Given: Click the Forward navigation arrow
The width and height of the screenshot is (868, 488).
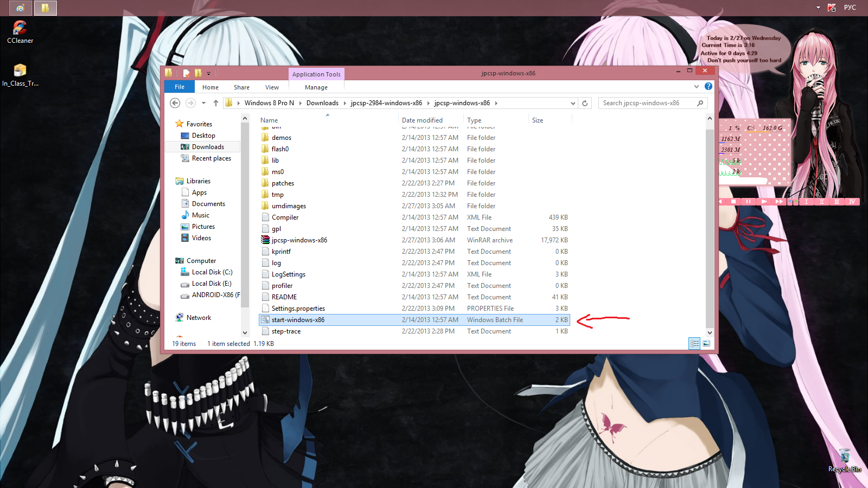Looking at the screenshot, I should (190, 103).
